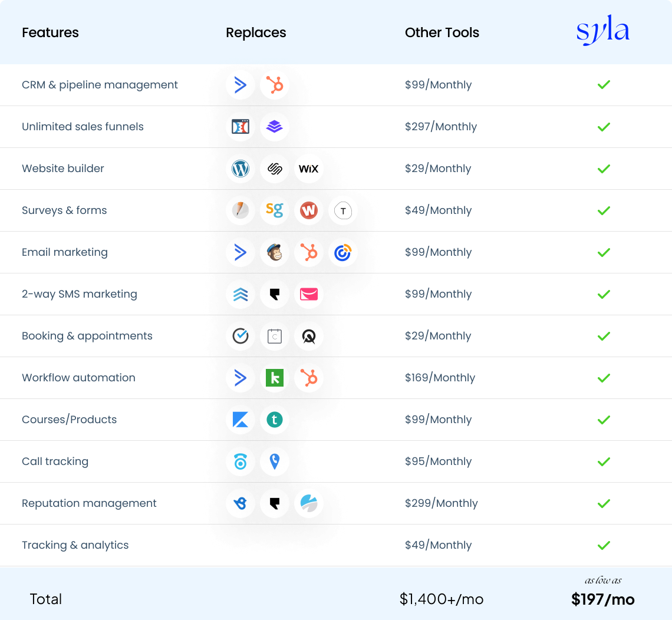This screenshot has height=620, width=672.
Task: Click the Teachable icon beside Courses/Products
Action: 275,420
